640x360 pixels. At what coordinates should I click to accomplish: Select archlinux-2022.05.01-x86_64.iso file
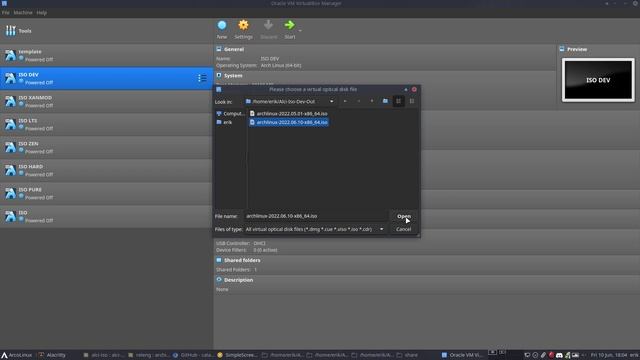pos(289,113)
